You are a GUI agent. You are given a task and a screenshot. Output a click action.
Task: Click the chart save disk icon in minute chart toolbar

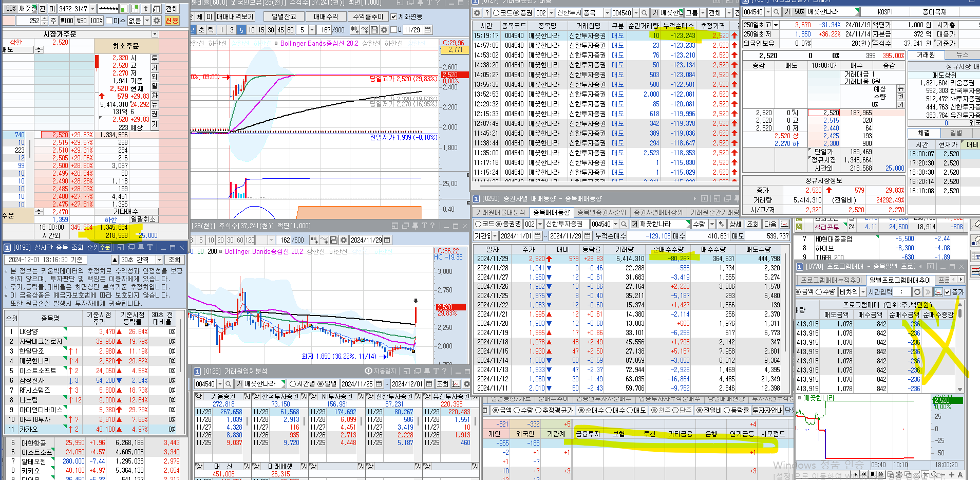point(374,30)
